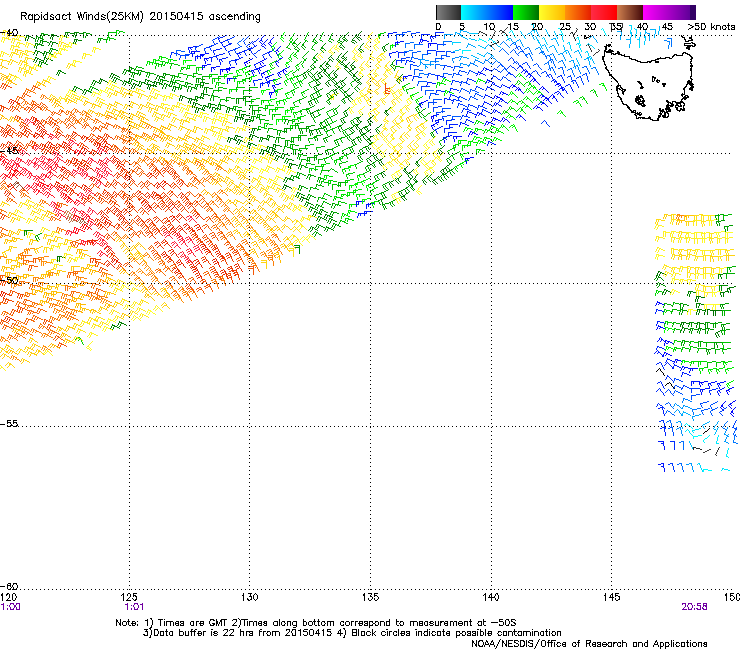Click the red 30-35 knots legend swatch
Screen dimensions: 740x650
(x=604, y=12)
